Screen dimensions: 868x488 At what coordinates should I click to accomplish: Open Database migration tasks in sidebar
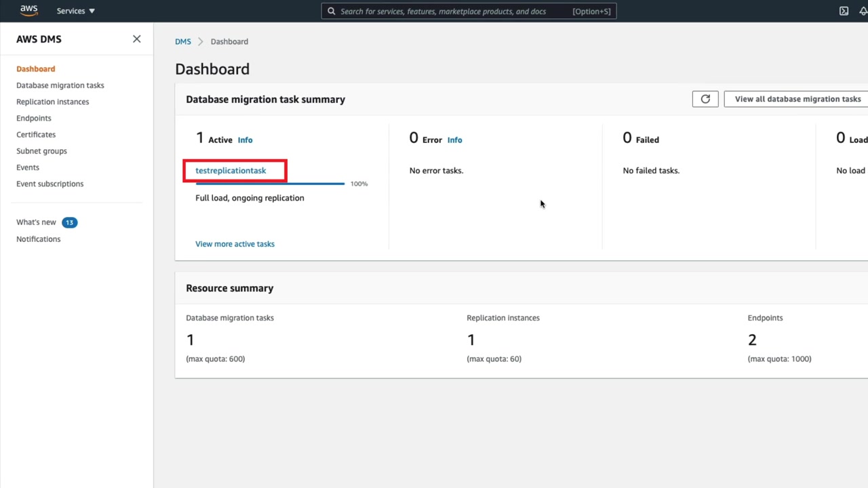pyautogui.click(x=60, y=85)
